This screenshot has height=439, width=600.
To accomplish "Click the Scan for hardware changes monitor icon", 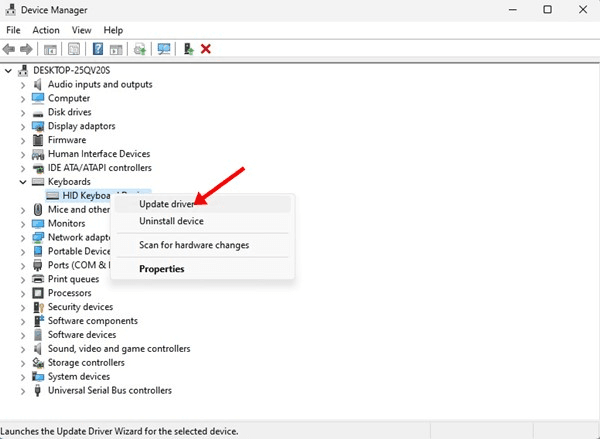I will coord(164,49).
